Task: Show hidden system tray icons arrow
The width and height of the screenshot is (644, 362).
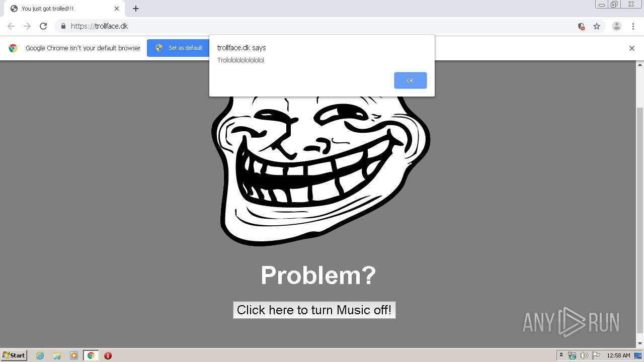Action: point(561,355)
